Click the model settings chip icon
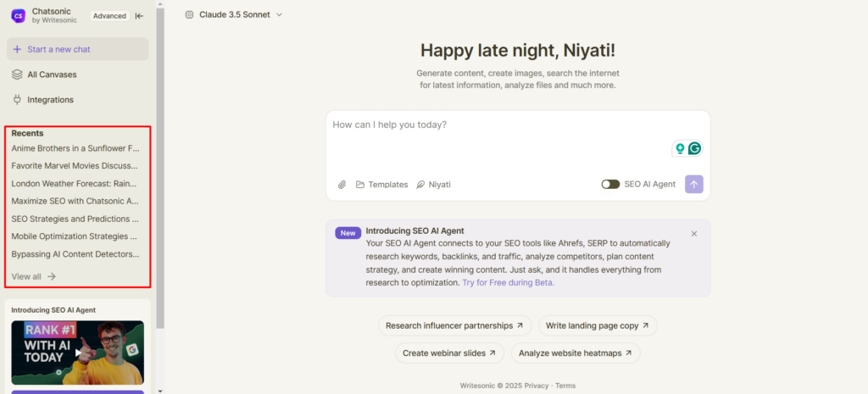 189,15
